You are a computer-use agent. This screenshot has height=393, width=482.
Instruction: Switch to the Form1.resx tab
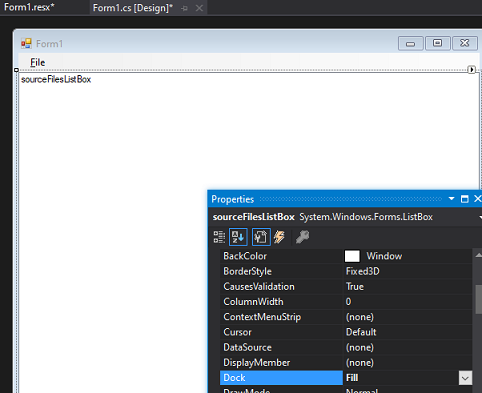[x=29, y=7]
